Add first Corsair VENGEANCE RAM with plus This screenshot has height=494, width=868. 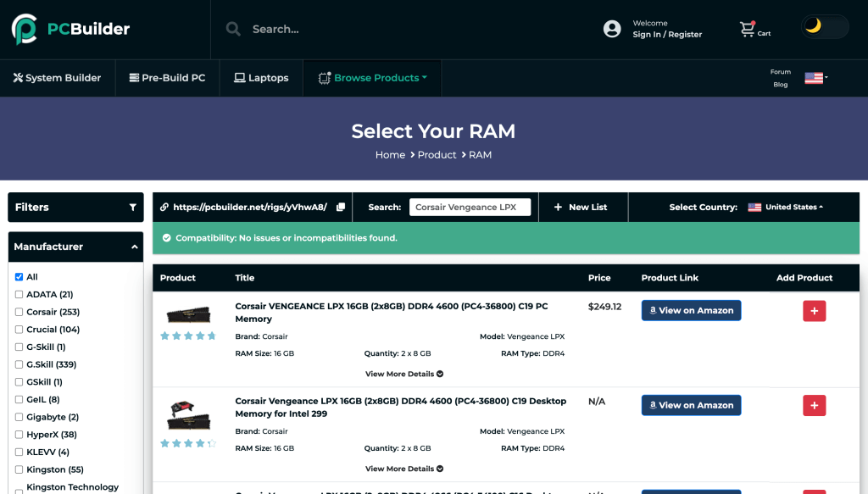(x=814, y=311)
